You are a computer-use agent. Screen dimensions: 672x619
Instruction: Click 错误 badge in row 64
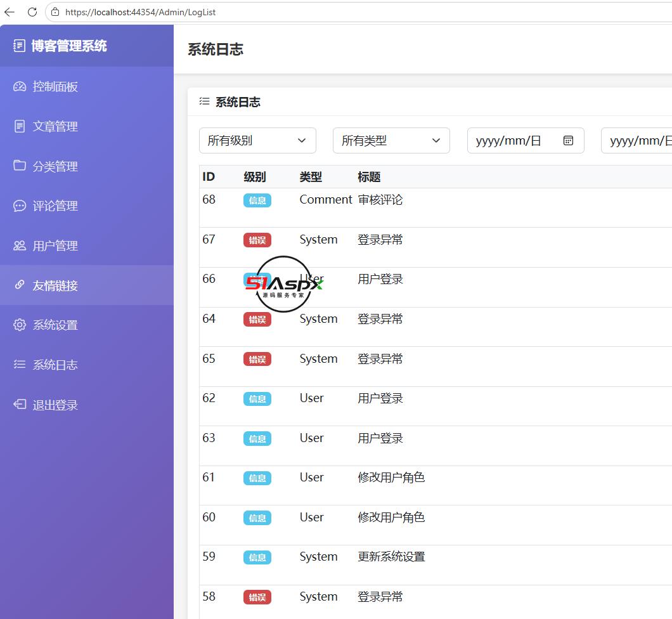tap(257, 320)
